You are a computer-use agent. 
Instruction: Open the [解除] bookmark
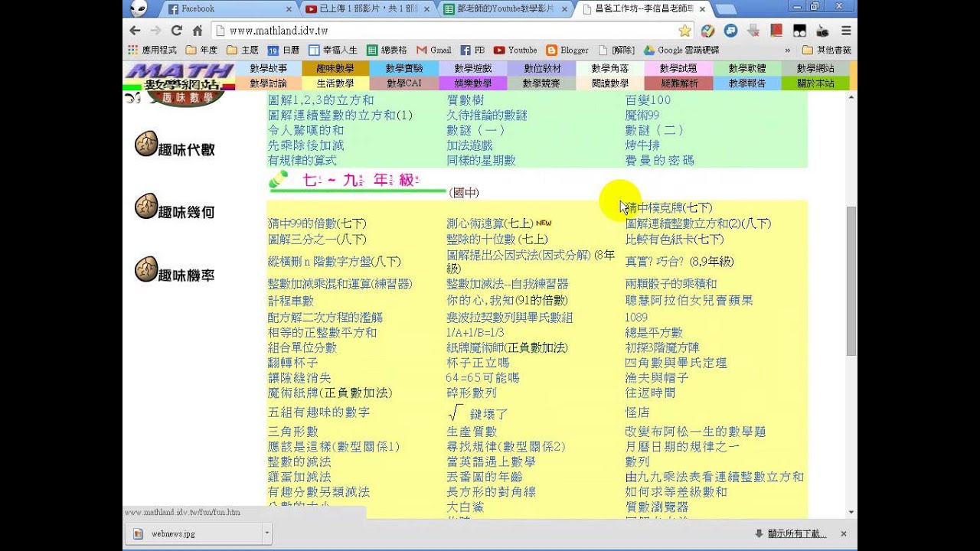(x=616, y=51)
